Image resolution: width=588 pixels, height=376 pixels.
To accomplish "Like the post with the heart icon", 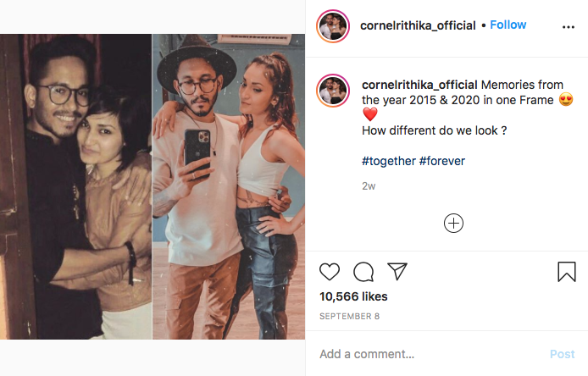I will coord(330,271).
